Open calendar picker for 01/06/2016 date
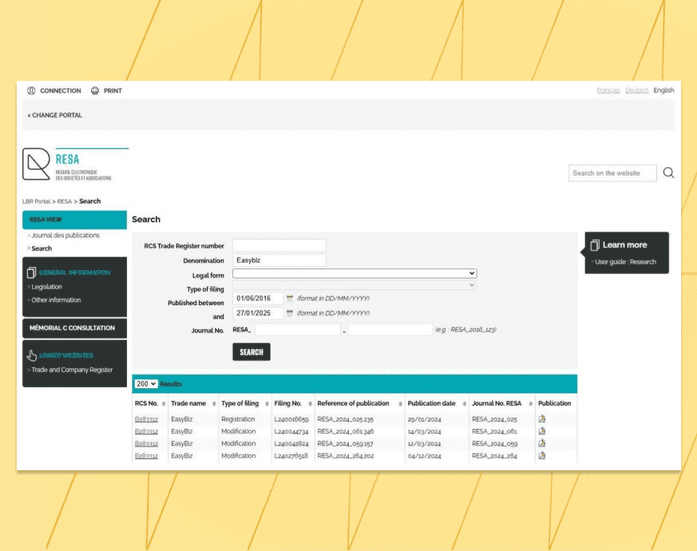This screenshot has height=551, width=697. [x=289, y=298]
